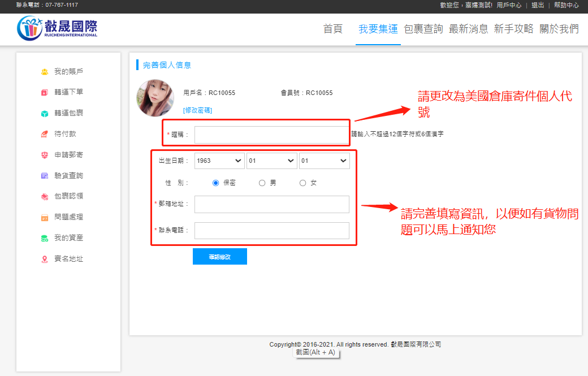Click the 實名地址 location pin icon
This screenshot has height=376, width=588.
pos(45,259)
